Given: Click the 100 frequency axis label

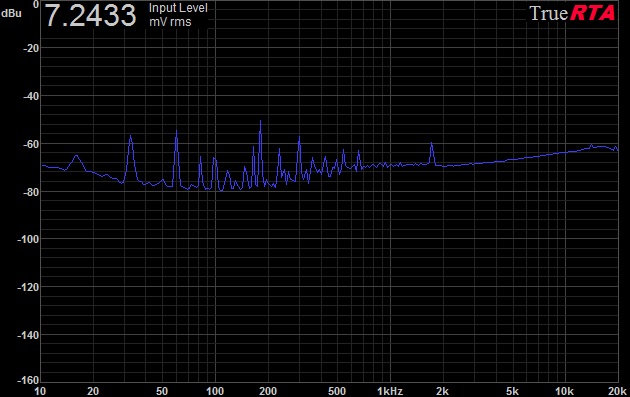Looking at the screenshot, I should [215, 391].
